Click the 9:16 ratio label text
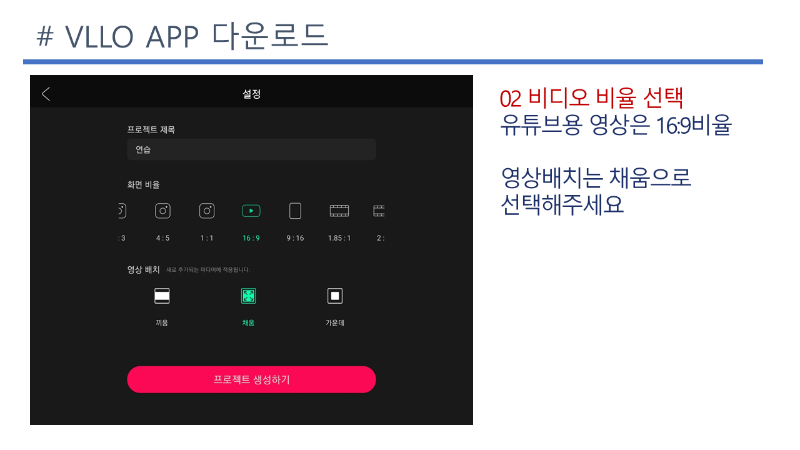The width and height of the screenshot is (800, 450). click(295, 238)
